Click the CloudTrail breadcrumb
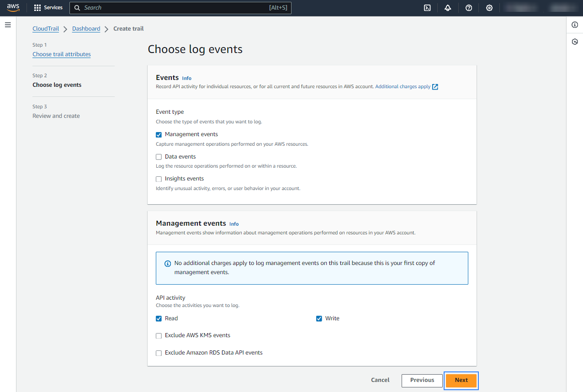The image size is (583, 392). point(46,29)
